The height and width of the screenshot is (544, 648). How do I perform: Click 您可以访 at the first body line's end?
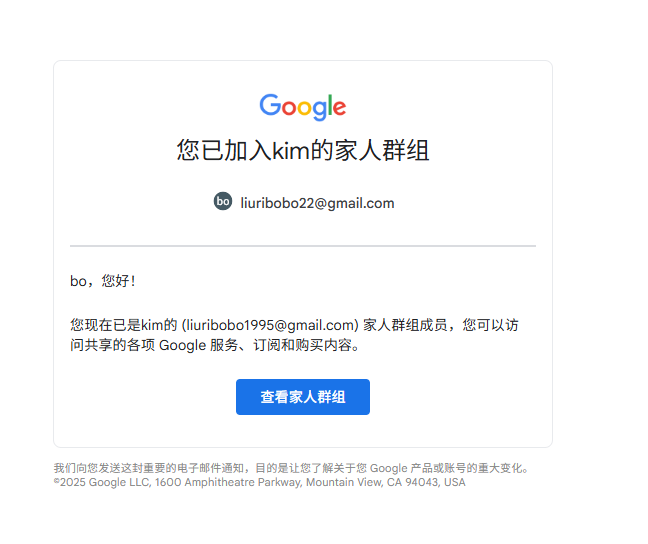point(490,325)
